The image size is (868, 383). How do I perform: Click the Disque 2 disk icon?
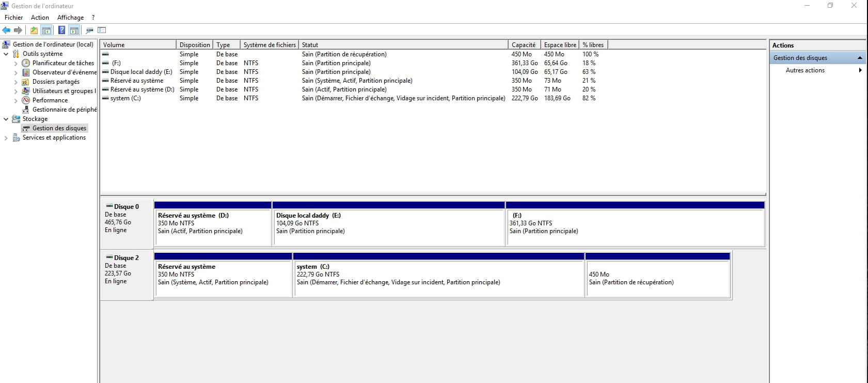[x=109, y=257]
